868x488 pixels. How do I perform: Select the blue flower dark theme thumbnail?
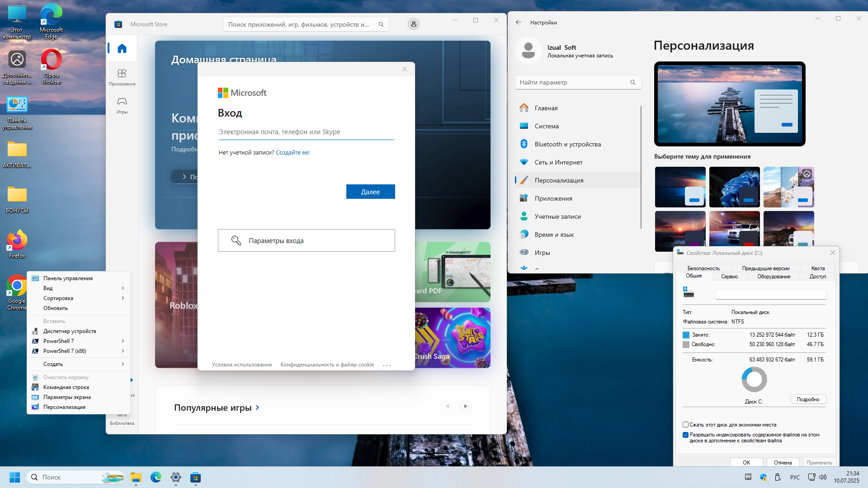click(734, 187)
